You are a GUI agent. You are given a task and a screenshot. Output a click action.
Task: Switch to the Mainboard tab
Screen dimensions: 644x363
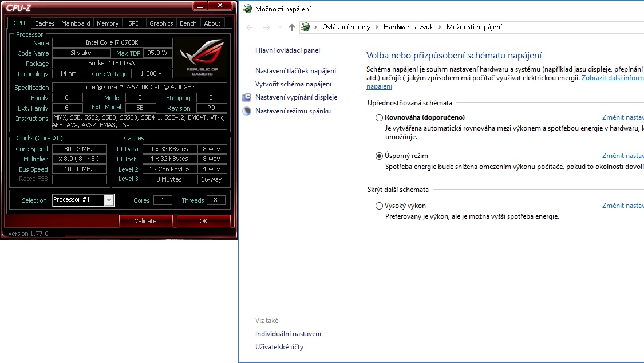pyautogui.click(x=76, y=23)
